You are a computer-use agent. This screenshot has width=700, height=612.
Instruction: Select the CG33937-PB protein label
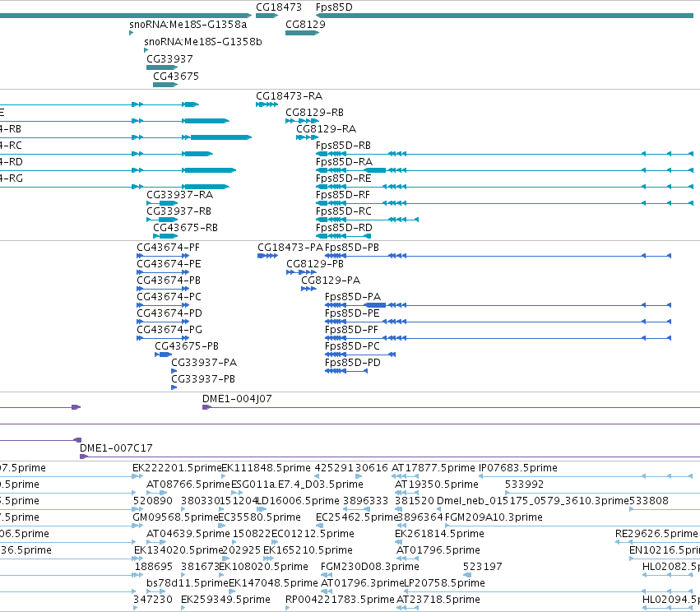click(203, 379)
